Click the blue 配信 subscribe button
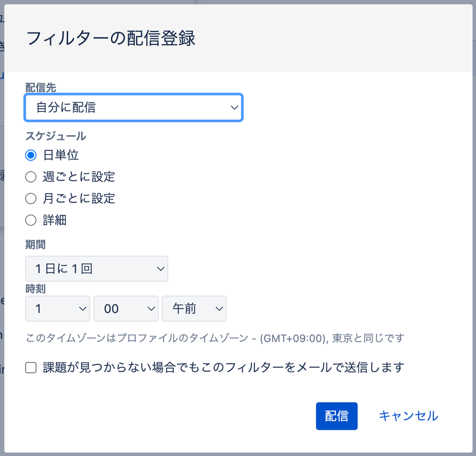The width and height of the screenshot is (476, 456). click(x=336, y=415)
